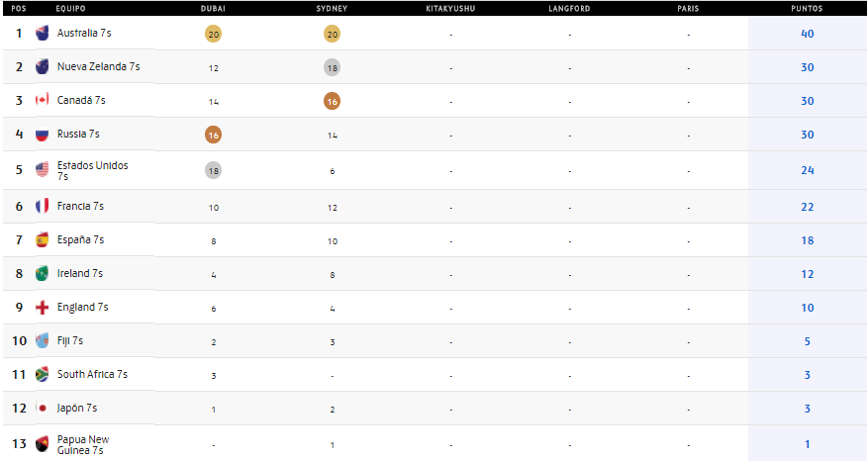Click the Nueva Zelanda 7s flag icon

pyautogui.click(x=42, y=67)
